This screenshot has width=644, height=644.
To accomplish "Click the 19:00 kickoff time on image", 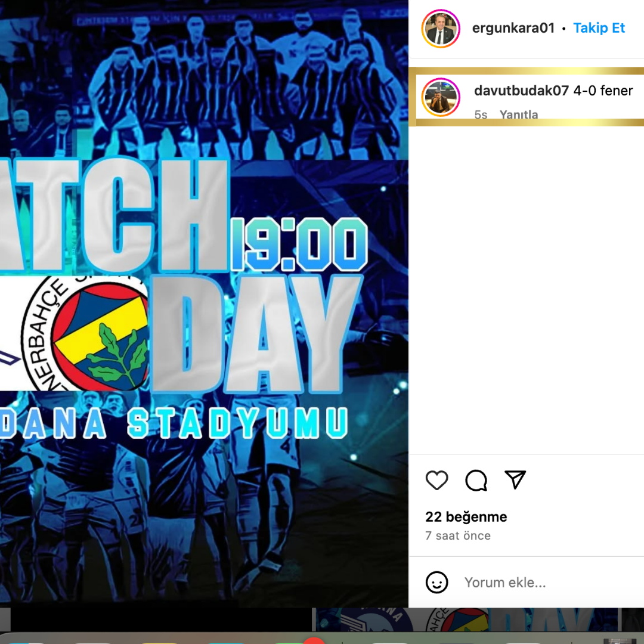I will 299,244.
